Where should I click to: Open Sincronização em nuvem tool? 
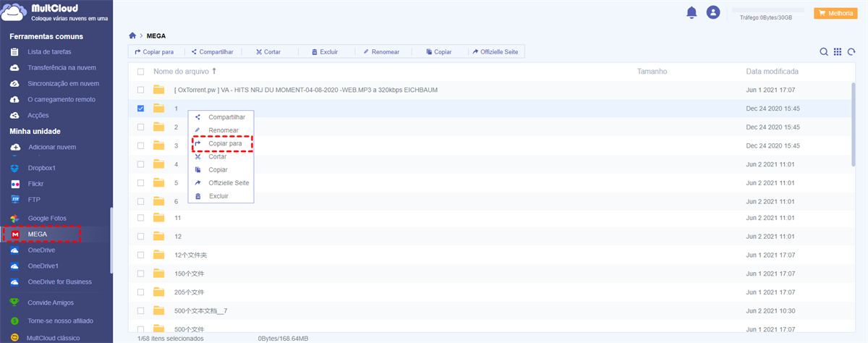point(63,83)
